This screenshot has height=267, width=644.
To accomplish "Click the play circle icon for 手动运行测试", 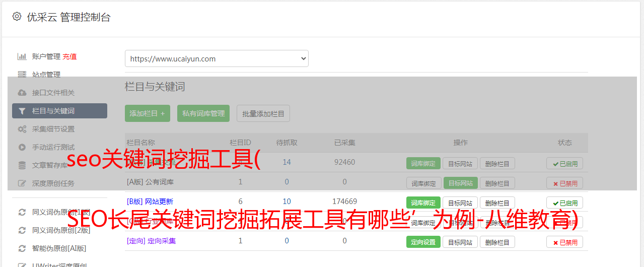I will click(x=22, y=147).
